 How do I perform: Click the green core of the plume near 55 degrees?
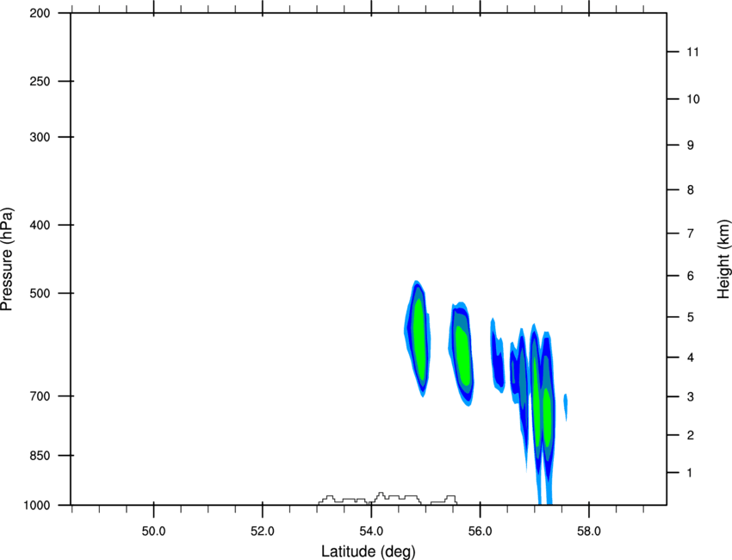[x=420, y=339]
